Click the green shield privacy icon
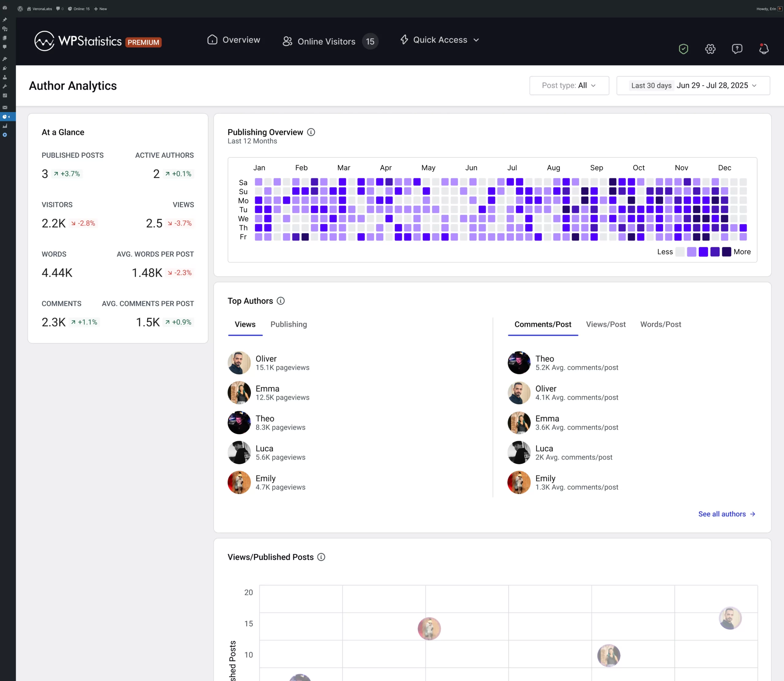 click(x=683, y=49)
